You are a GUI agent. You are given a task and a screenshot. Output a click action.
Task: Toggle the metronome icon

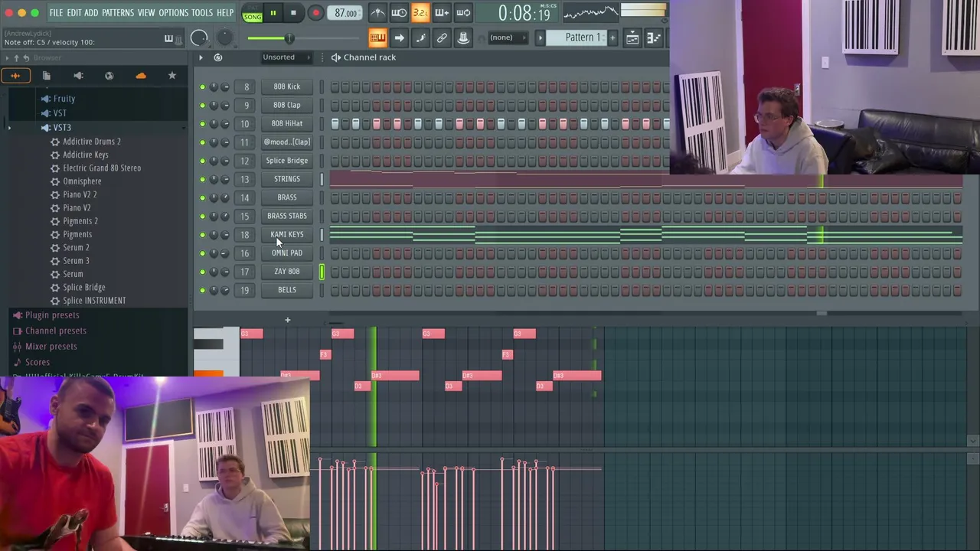coord(377,13)
